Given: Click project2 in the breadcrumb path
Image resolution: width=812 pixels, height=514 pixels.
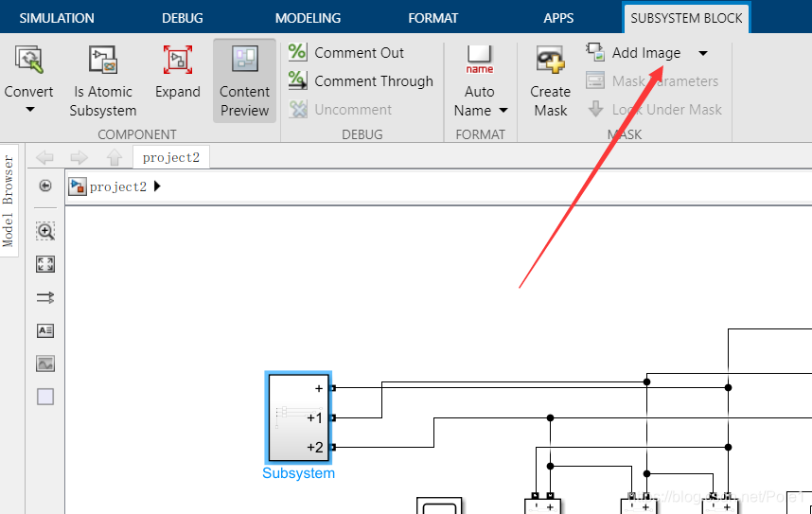Looking at the screenshot, I should coord(118,186).
